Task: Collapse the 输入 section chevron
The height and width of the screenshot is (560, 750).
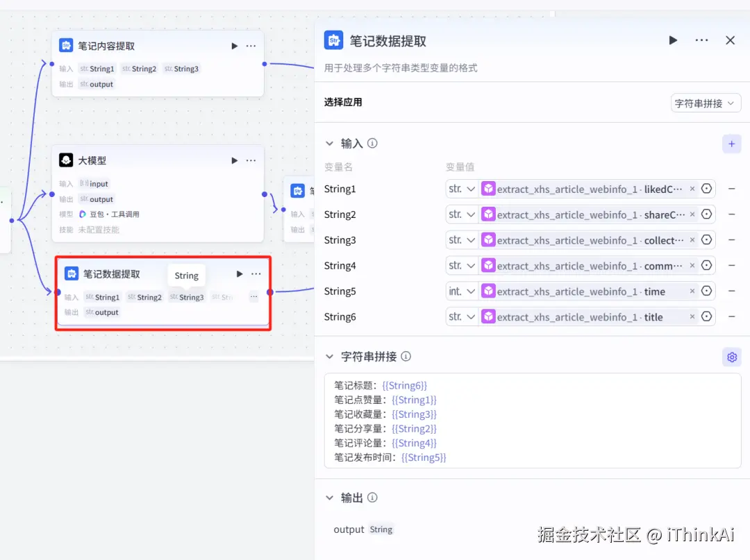Action: click(x=329, y=143)
